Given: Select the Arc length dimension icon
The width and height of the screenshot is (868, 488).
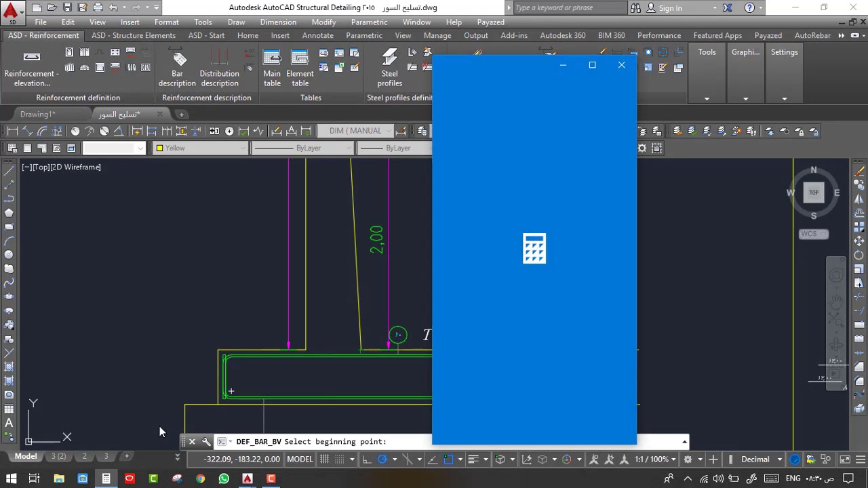Looking at the screenshot, I should (x=42, y=131).
